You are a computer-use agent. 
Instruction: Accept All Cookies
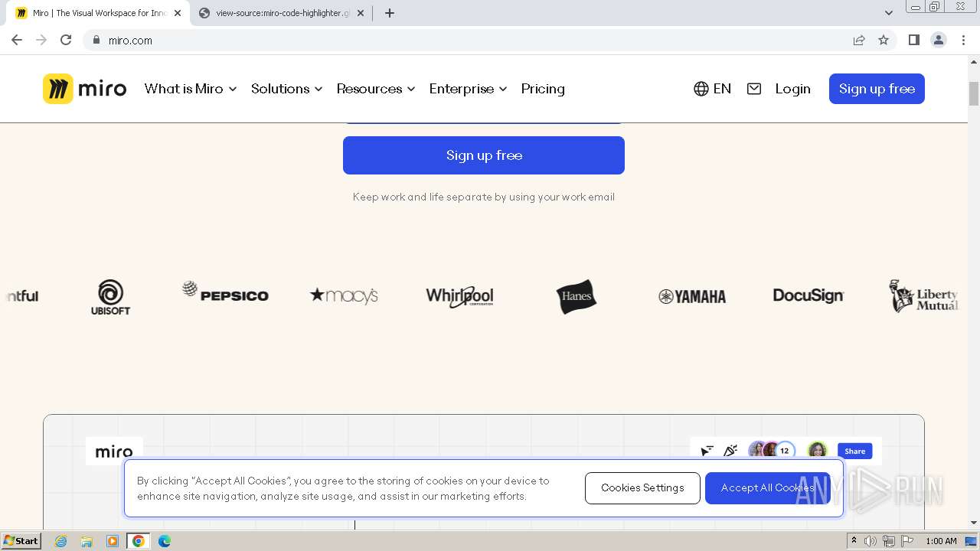(x=767, y=488)
